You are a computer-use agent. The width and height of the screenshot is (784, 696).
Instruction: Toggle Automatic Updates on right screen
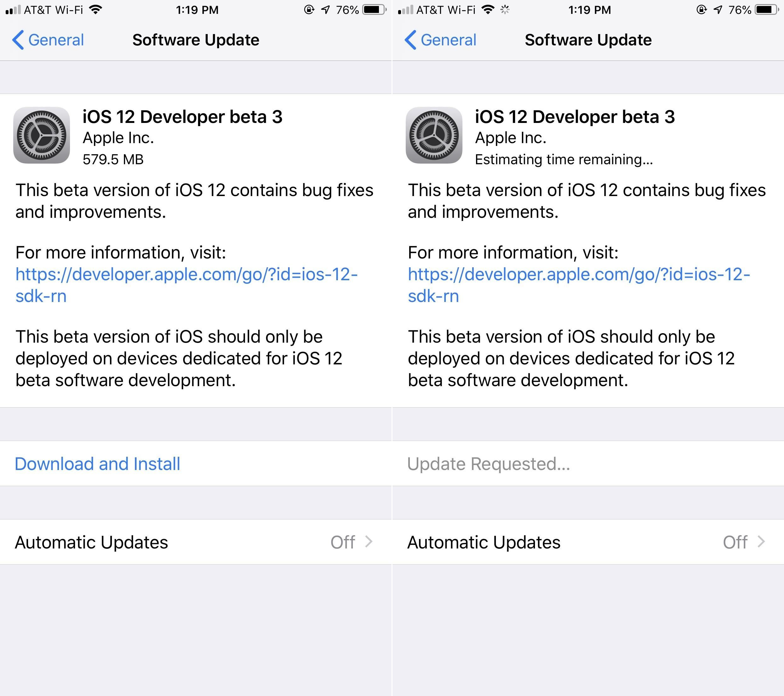click(759, 544)
